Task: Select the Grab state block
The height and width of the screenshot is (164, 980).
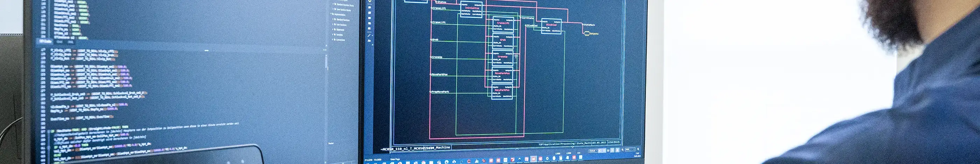Action: pos(503,41)
